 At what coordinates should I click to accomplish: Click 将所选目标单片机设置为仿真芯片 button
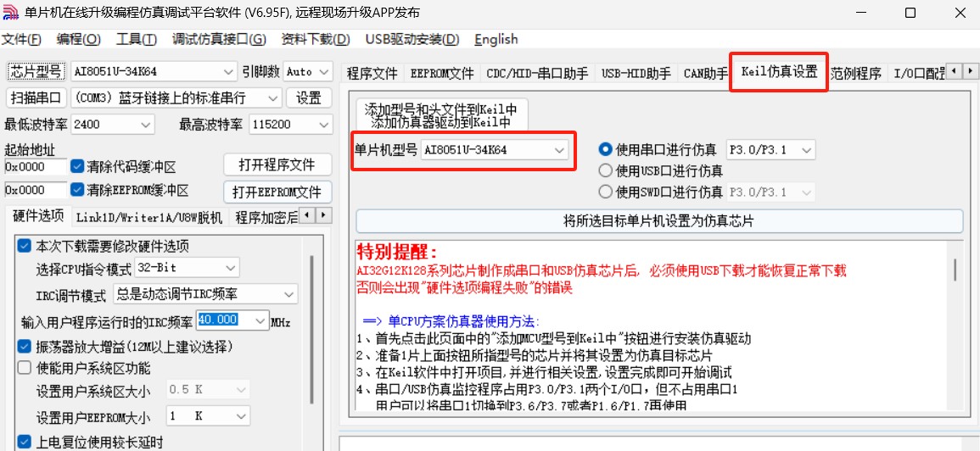[x=659, y=221]
